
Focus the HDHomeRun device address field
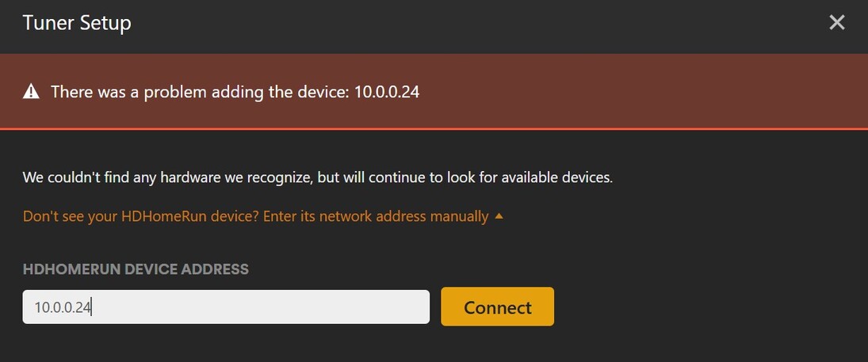[226, 307]
